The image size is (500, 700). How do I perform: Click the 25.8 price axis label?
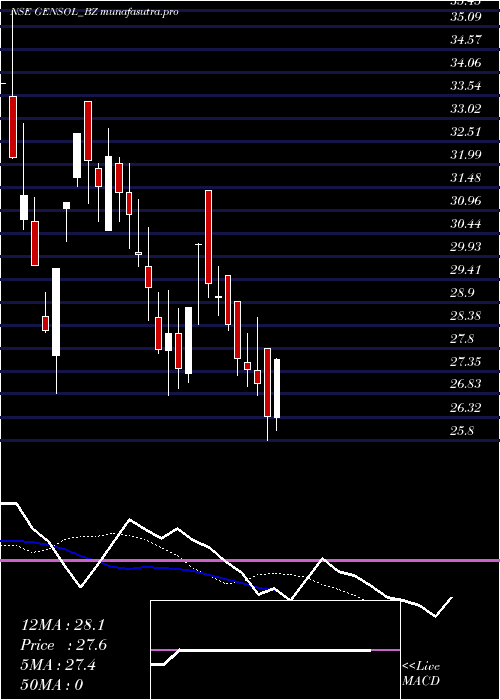pos(462,431)
